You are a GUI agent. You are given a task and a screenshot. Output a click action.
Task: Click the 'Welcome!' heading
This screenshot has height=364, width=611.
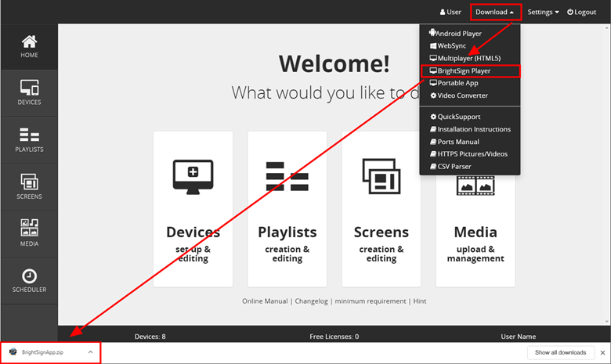click(334, 63)
